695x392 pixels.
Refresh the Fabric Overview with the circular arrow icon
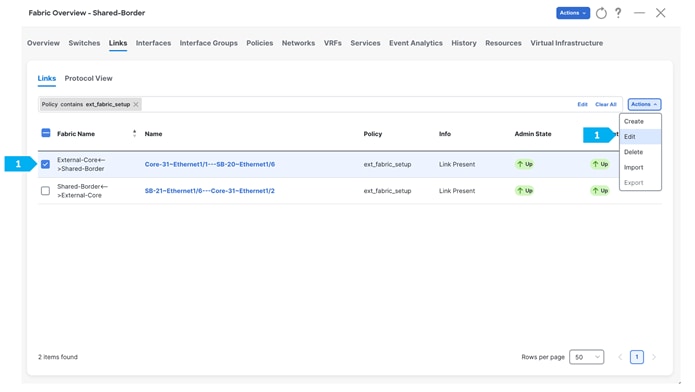601,13
